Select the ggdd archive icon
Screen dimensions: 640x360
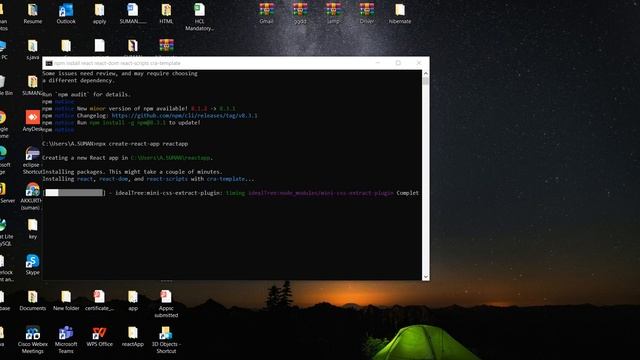(x=300, y=14)
